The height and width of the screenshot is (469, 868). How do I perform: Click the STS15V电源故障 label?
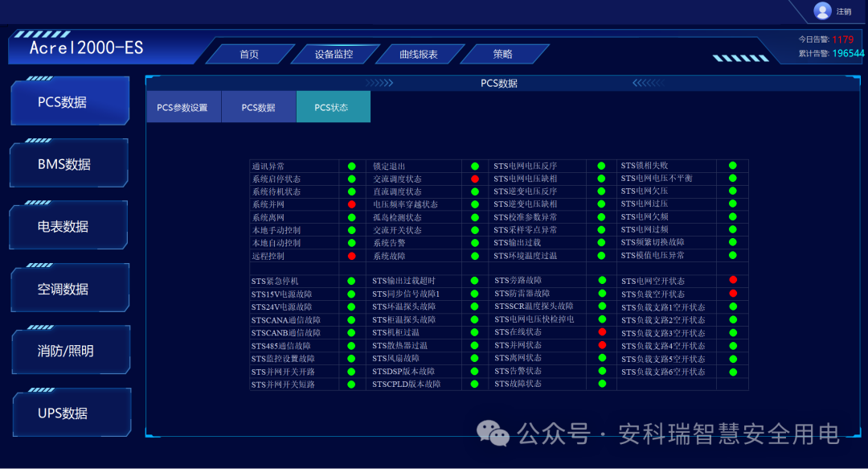coord(282,294)
